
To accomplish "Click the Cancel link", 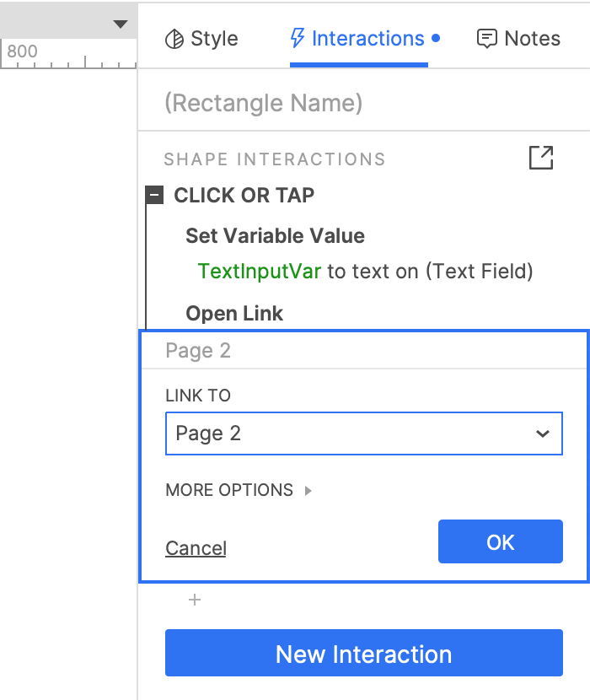I will (x=196, y=548).
